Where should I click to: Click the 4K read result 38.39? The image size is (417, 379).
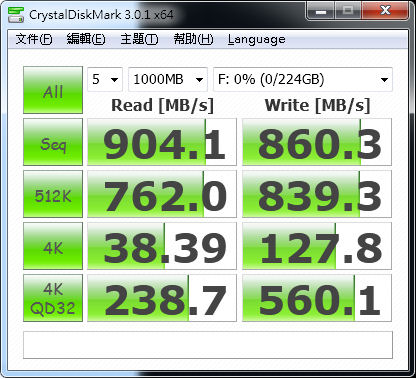[162, 246]
